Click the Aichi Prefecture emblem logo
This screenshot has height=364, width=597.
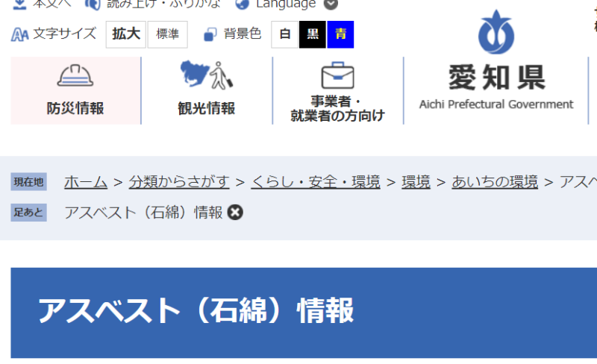496,33
